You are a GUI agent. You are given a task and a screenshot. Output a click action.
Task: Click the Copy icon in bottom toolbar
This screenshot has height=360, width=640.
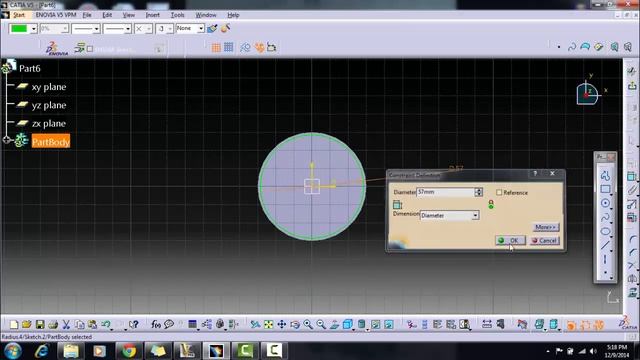80,324
